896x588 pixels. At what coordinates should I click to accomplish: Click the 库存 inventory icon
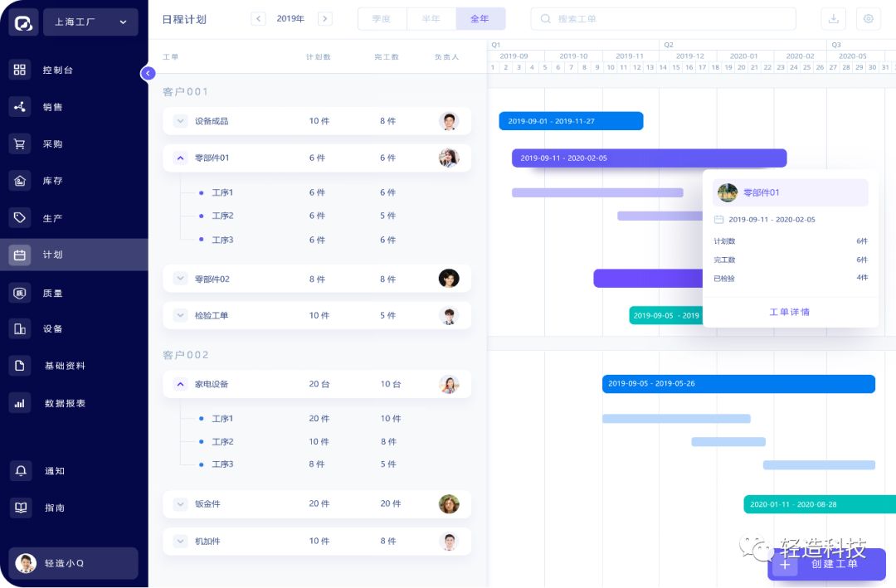click(20, 181)
